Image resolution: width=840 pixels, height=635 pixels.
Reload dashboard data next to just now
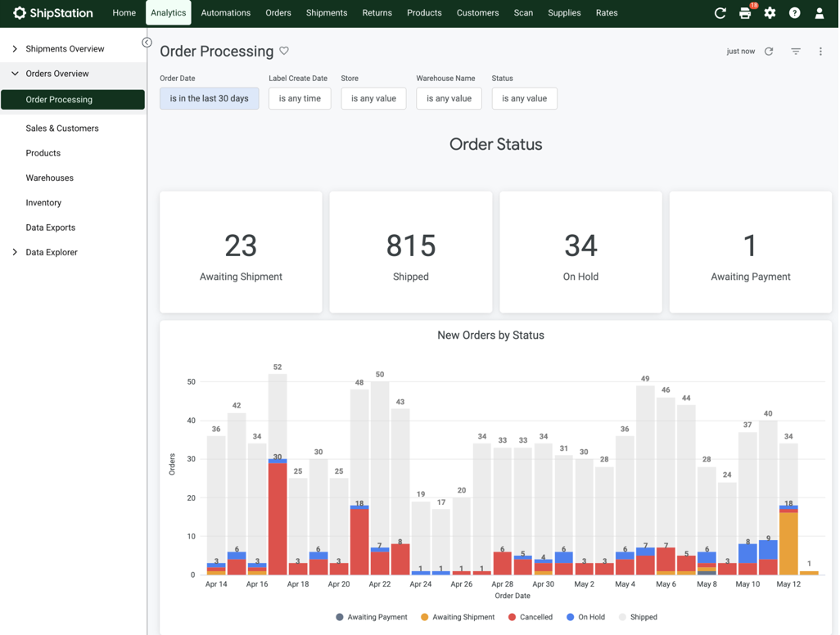click(769, 52)
